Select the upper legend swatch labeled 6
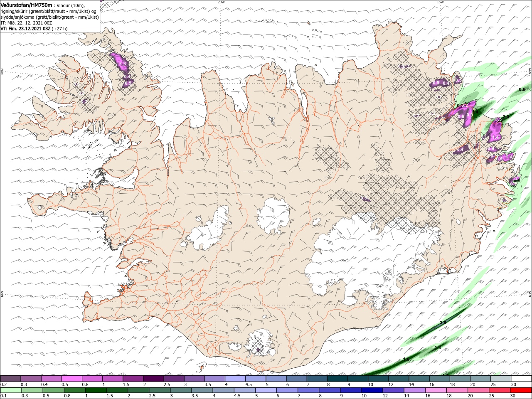Image resolution: width=532 pixels, height=399 pixels. (297, 379)
